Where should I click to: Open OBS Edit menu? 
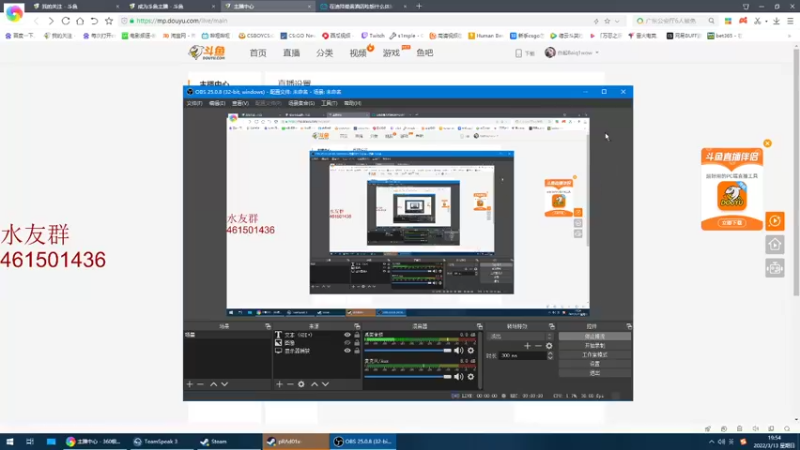217,103
